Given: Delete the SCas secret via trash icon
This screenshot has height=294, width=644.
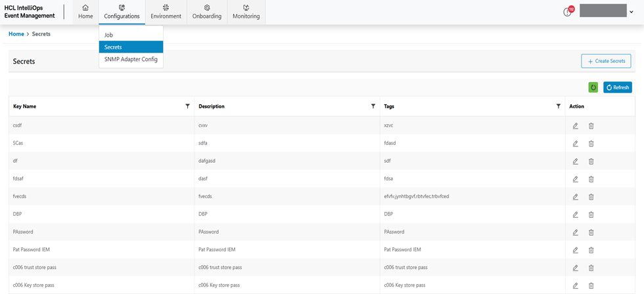Looking at the screenshot, I should (591, 143).
